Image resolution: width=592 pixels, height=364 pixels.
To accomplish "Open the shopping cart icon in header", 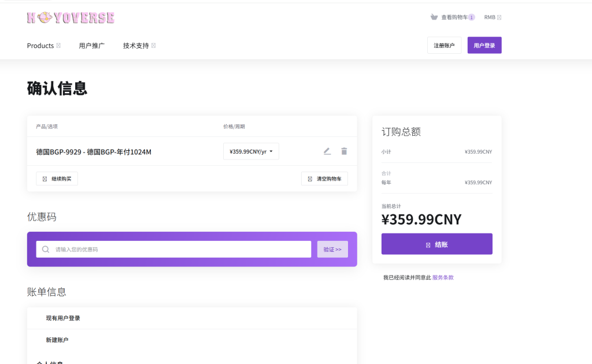I will click(x=434, y=17).
